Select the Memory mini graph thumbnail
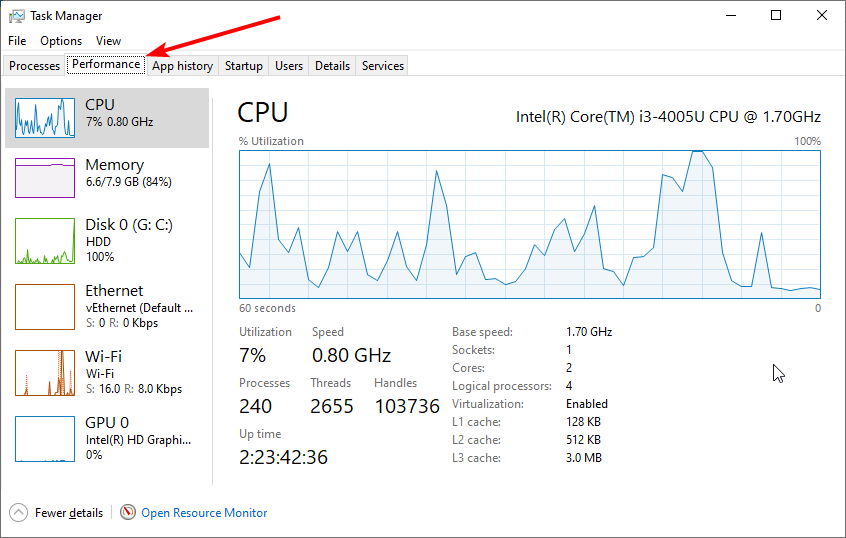The height and width of the screenshot is (538, 846). (x=45, y=178)
